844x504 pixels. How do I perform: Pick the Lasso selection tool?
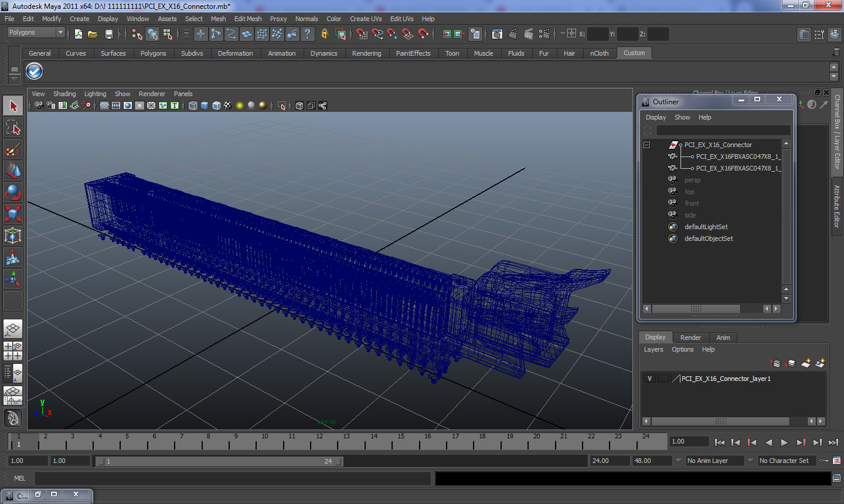(13, 128)
